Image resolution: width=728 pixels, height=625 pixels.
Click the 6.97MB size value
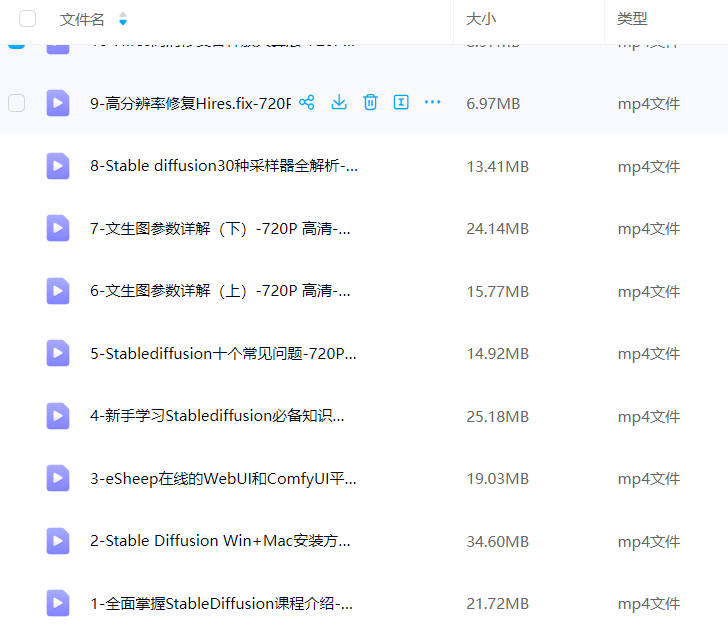coord(493,104)
